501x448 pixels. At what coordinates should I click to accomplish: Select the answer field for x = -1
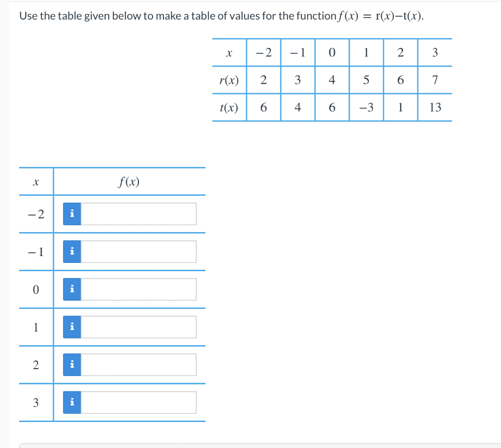click(138, 251)
